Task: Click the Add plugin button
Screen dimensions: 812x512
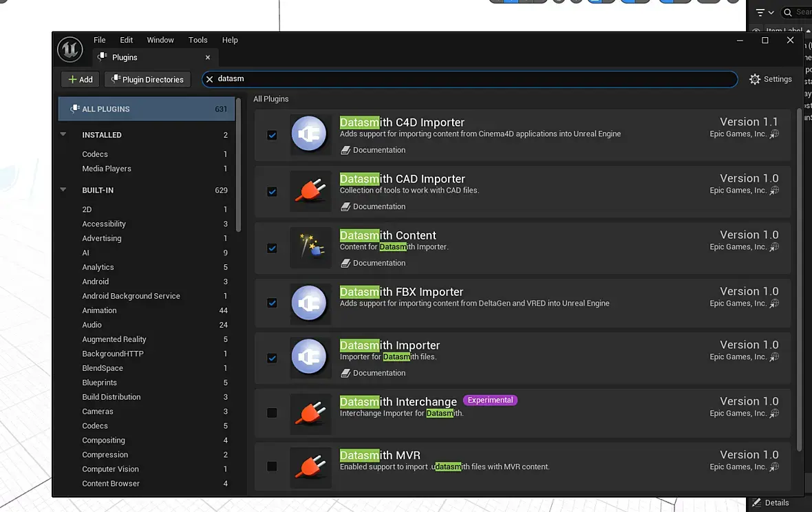Action: click(x=81, y=79)
